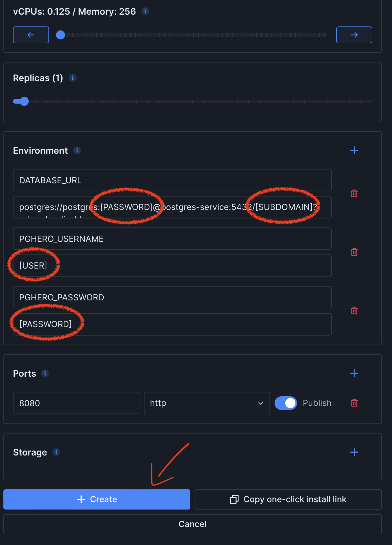Add a new environment variable

click(x=354, y=150)
